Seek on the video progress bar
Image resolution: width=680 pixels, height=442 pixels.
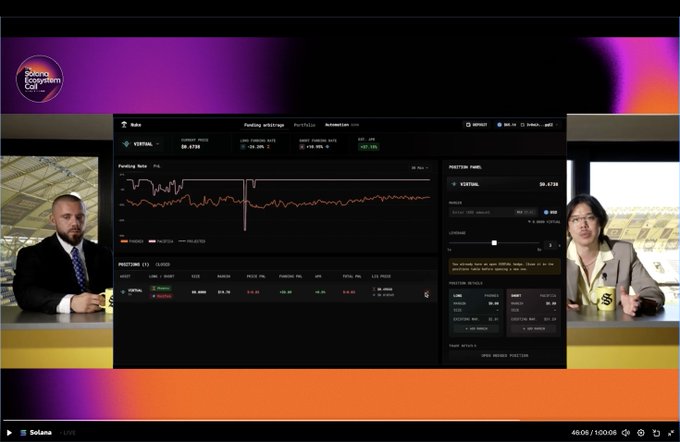click(340, 420)
